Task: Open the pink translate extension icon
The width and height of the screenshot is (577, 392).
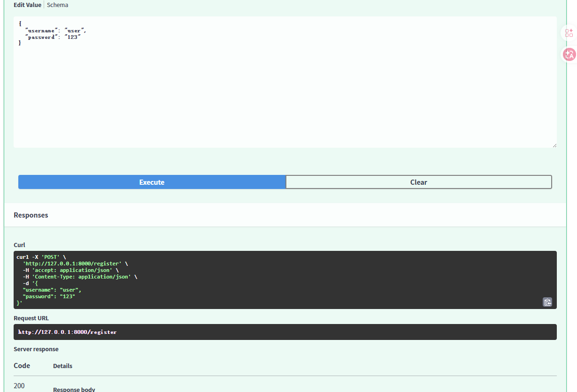Action: [569, 54]
